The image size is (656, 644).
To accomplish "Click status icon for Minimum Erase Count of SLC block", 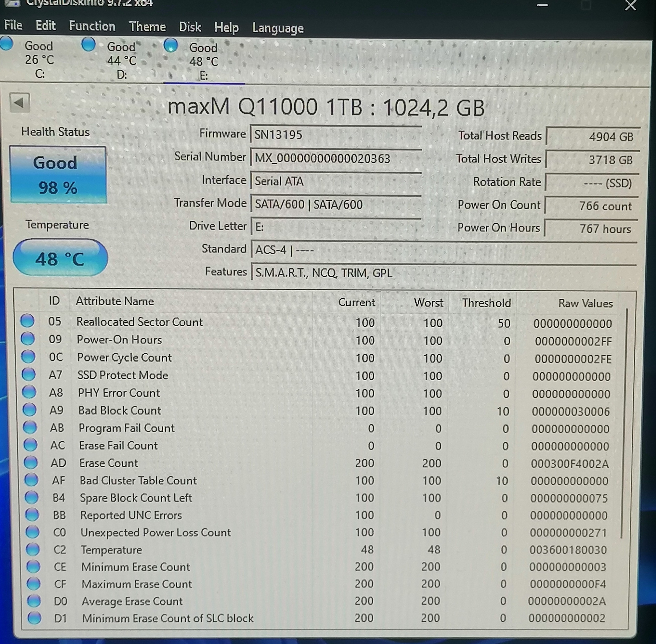I will (x=34, y=618).
